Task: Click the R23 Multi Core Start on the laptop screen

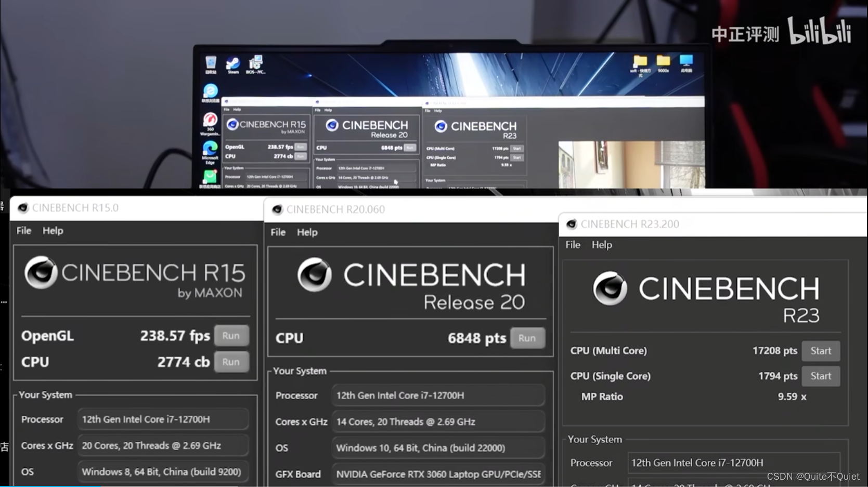Action: point(516,149)
